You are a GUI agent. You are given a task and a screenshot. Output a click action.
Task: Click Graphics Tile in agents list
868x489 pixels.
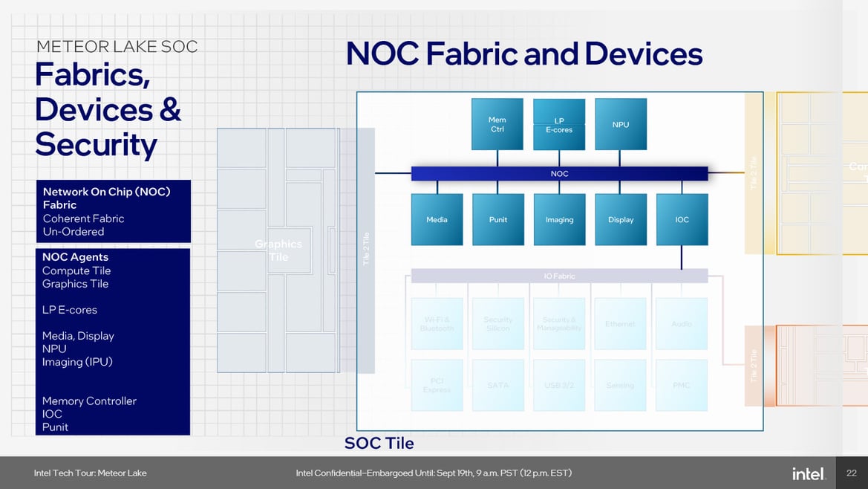tap(75, 284)
